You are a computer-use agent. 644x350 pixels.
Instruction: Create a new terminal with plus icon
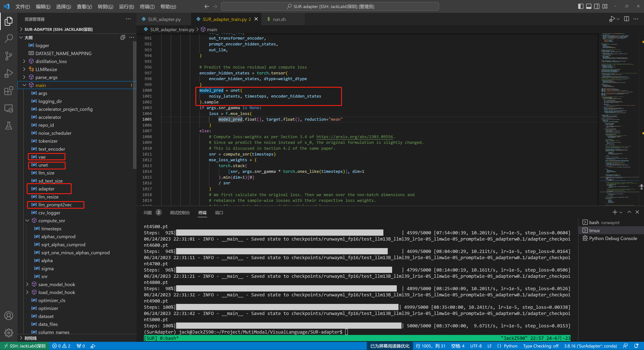(615, 212)
